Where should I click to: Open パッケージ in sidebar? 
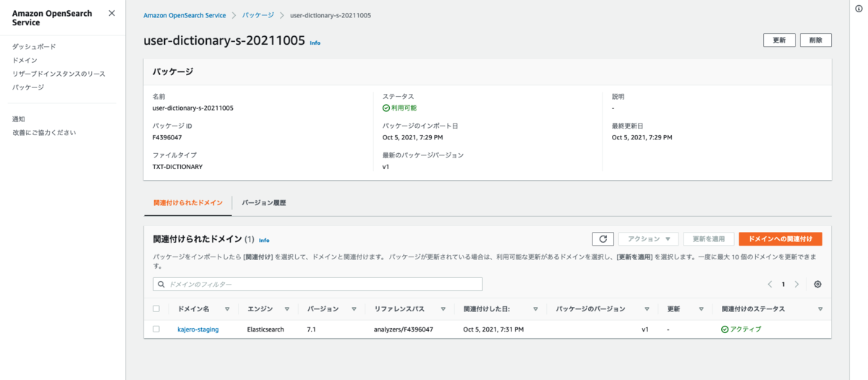click(x=28, y=87)
